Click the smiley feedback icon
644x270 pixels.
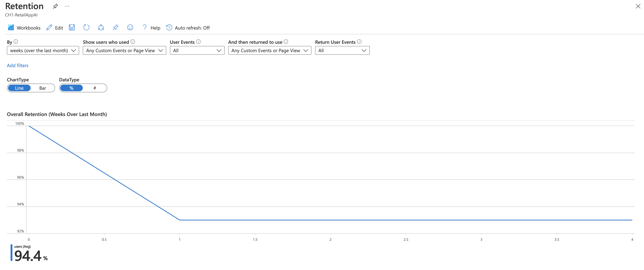click(130, 28)
